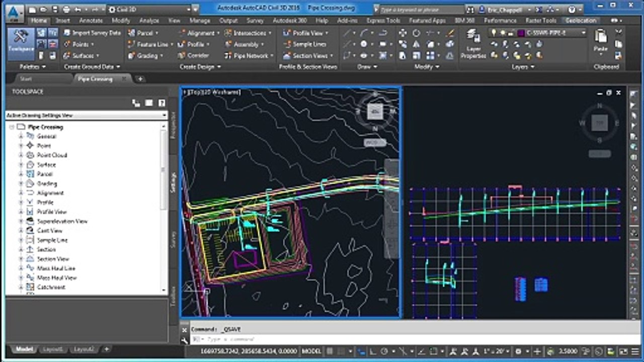Click the viewport ViewCube in left drawing view
The width and height of the screenshot is (644, 362).
click(x=375, y=111)
